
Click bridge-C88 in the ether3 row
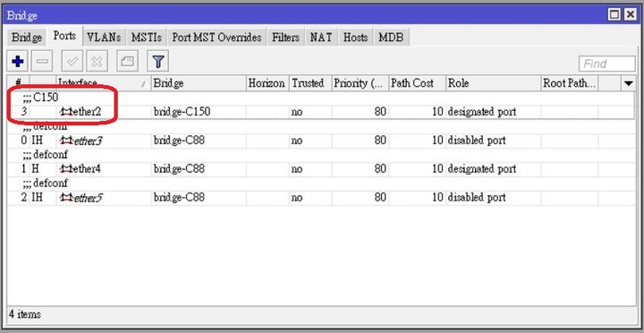(179, 141)
